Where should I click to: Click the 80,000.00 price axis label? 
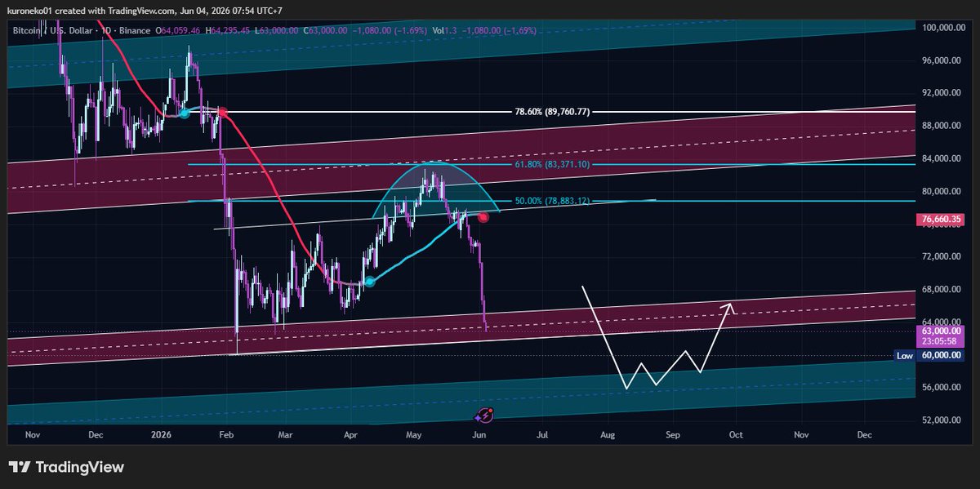(x=942, y=191)
